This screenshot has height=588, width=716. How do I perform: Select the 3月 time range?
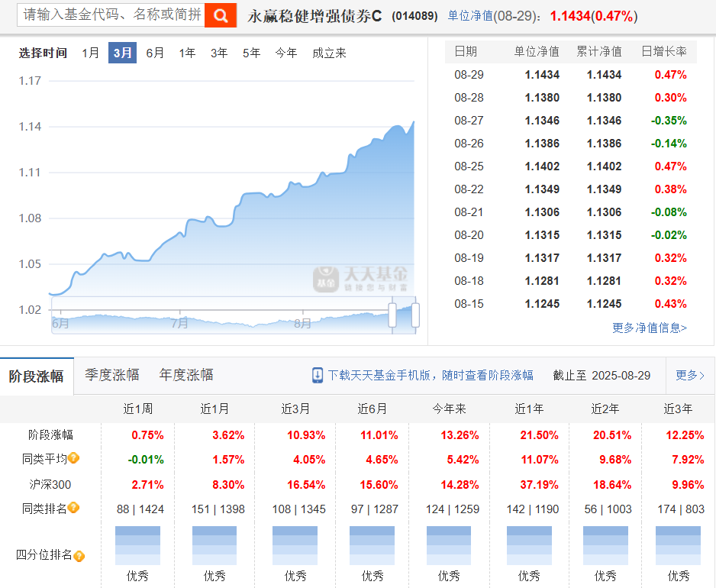pyautogui.click(x=122, y=53)
